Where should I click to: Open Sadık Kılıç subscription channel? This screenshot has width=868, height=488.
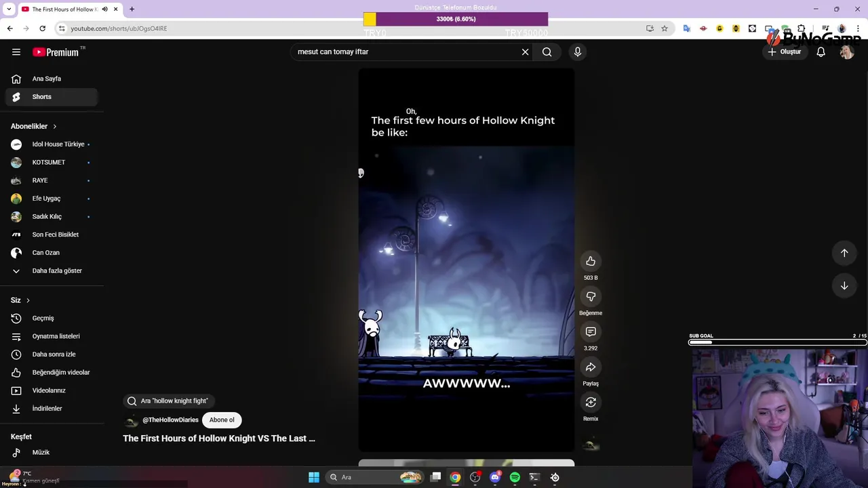(x=52, y=217)
